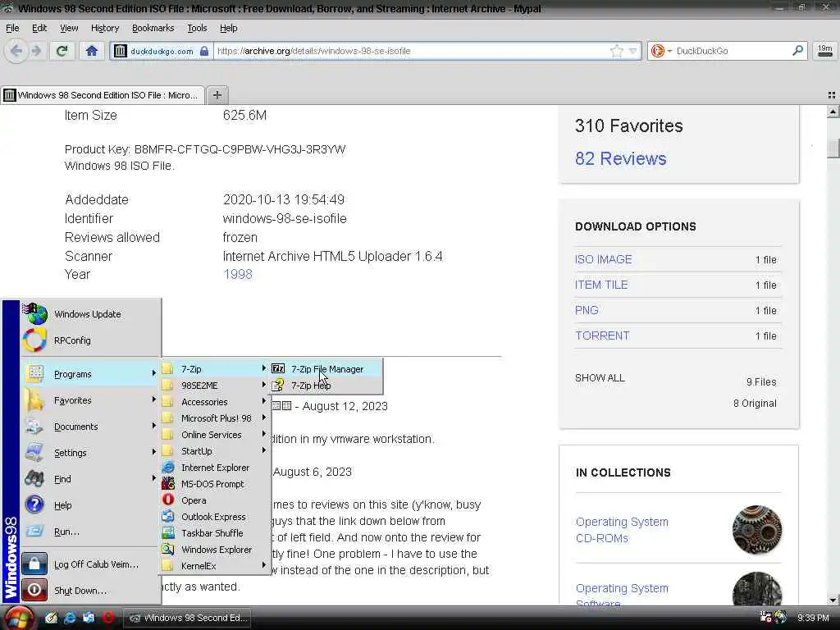Screen dimensions: 840x630
Task: Open the History menu
Action: pyautogui.click(x=104, y=28)
